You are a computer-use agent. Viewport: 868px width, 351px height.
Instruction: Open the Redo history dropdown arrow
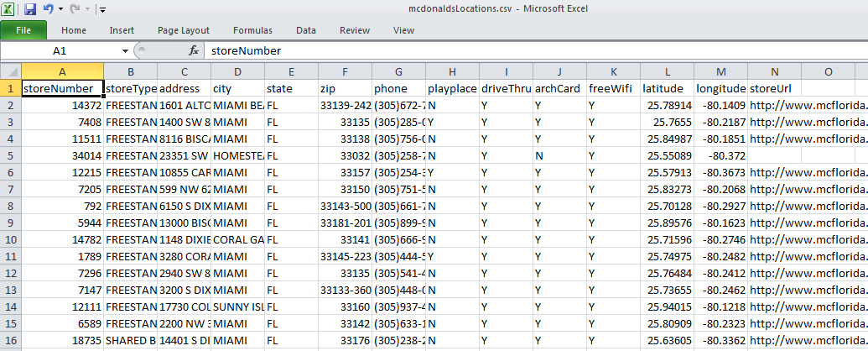tap(86, 9)
